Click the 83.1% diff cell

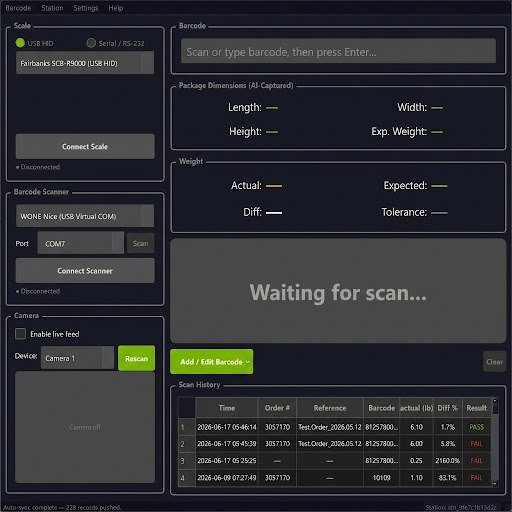coord(448,478)
